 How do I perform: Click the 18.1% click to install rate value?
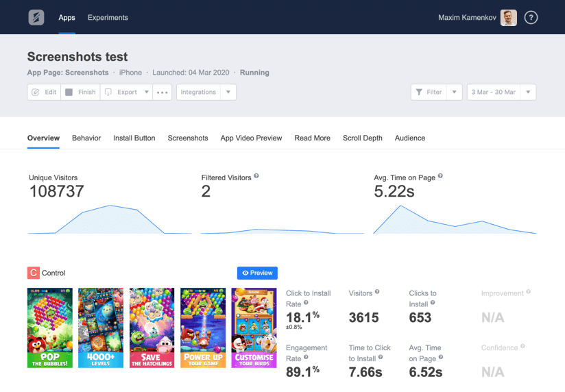(x=302, y=317)
